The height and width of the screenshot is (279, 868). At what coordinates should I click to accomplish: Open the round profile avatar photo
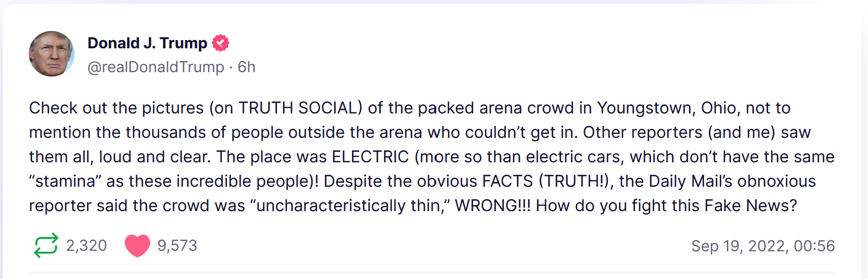click(52, 54)
